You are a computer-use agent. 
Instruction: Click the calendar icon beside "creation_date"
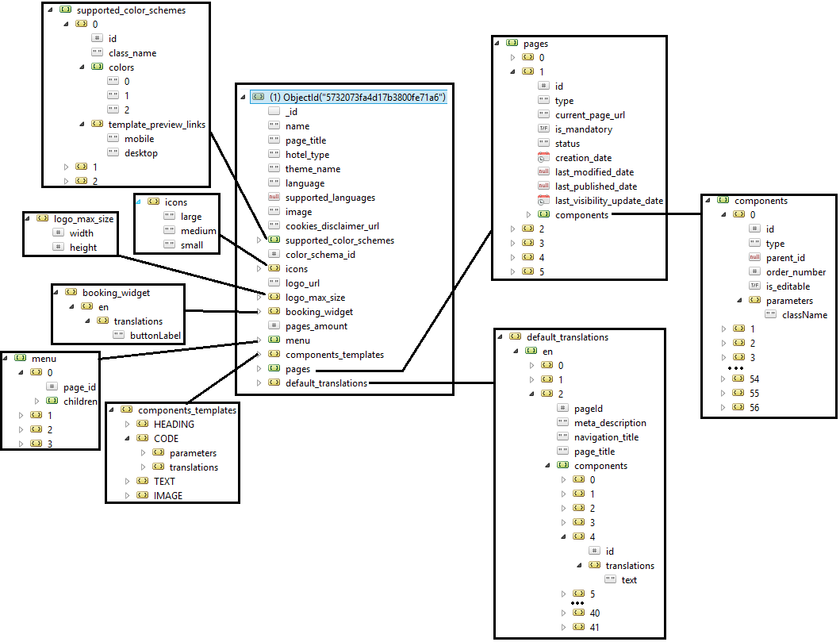(x=543, y=157)
